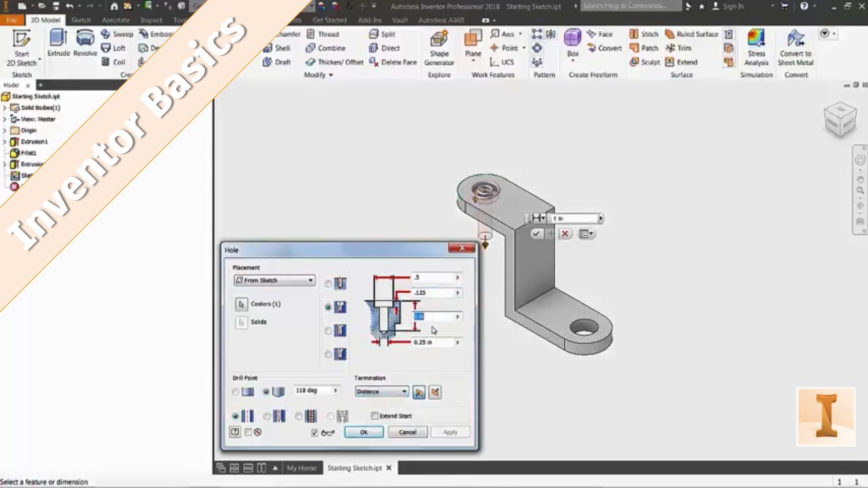Choose flat drill point radio

(236, 392)
